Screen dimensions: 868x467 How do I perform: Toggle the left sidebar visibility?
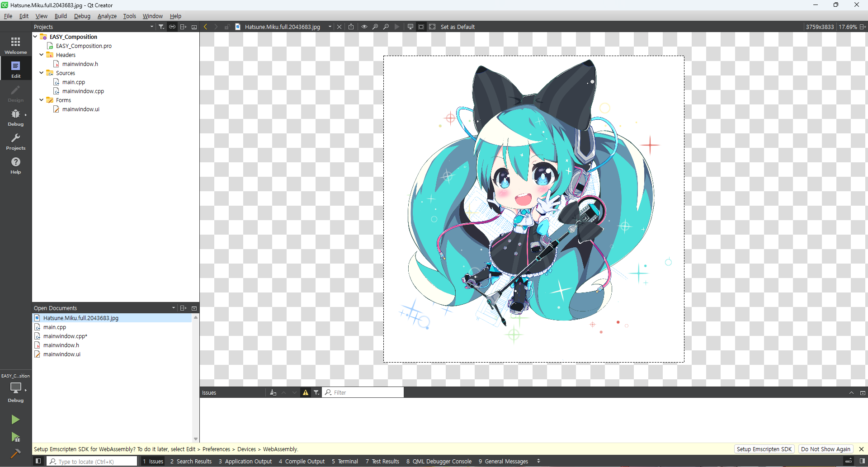pos(38,461)
